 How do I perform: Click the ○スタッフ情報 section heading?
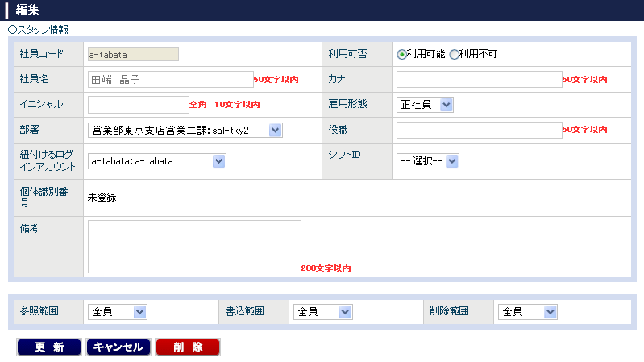point(38,30)
